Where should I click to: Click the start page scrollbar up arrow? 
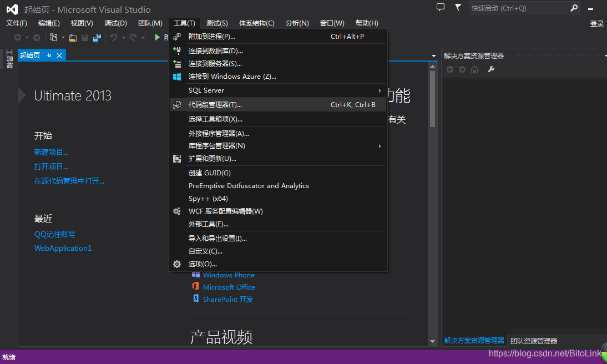[432, 67]
